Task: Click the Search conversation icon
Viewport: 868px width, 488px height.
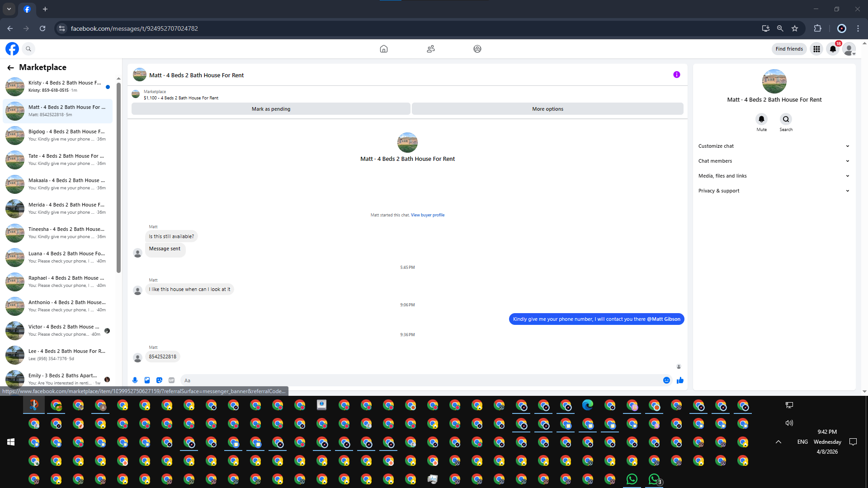Action: [786, 119]
